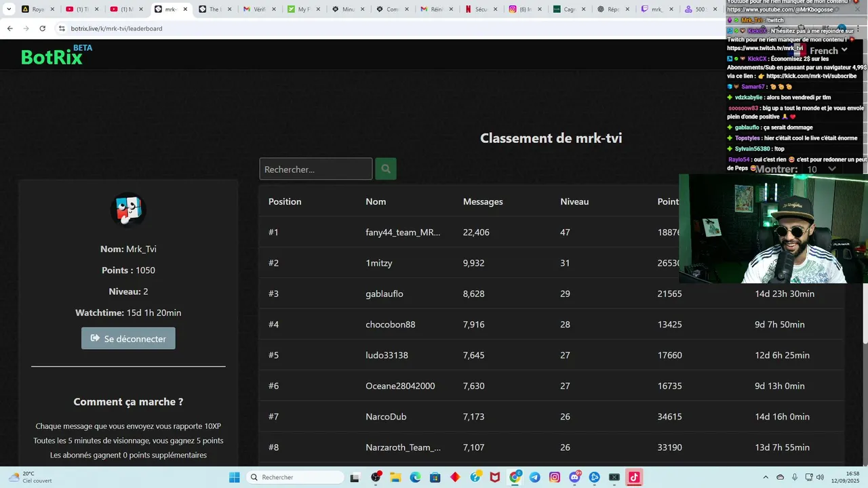The width and height of the screenshot is (868, 488).
Task: Click the streamer webcam overlay
Action: tap(774, 228)
